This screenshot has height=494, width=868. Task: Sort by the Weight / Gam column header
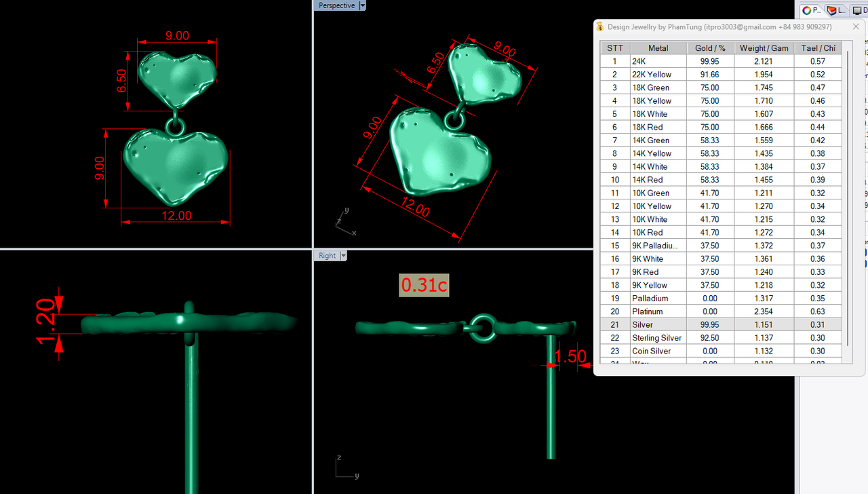click(764, 48)
